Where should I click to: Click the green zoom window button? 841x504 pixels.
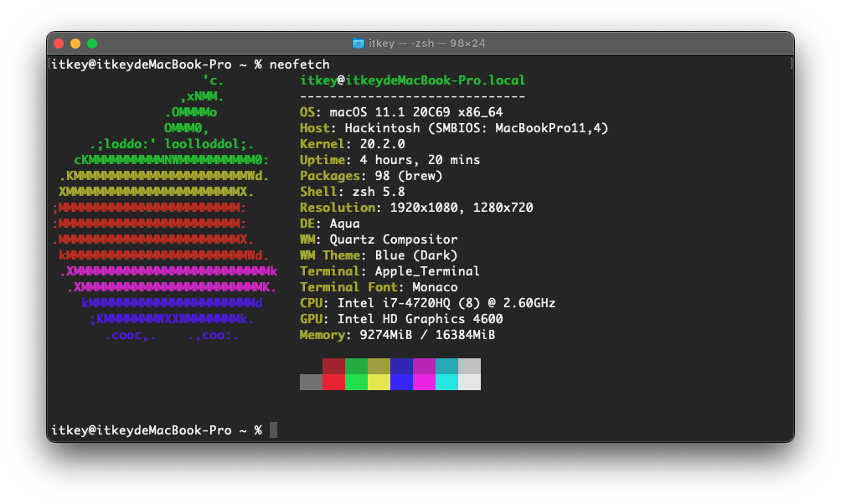point(92,44)
